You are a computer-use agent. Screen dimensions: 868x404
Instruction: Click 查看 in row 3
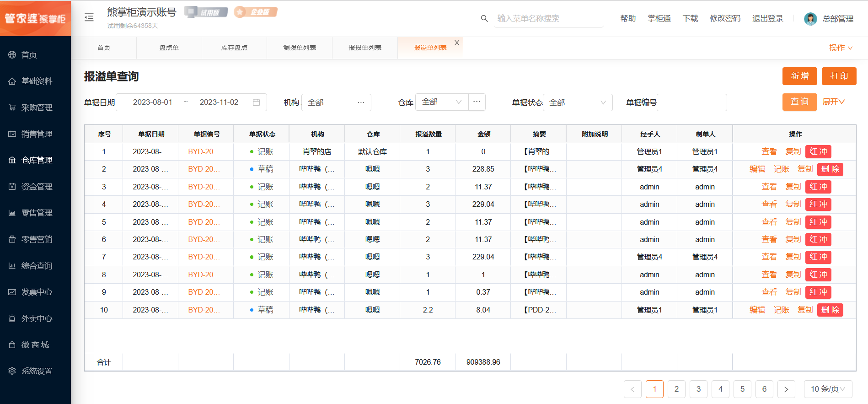769,187
